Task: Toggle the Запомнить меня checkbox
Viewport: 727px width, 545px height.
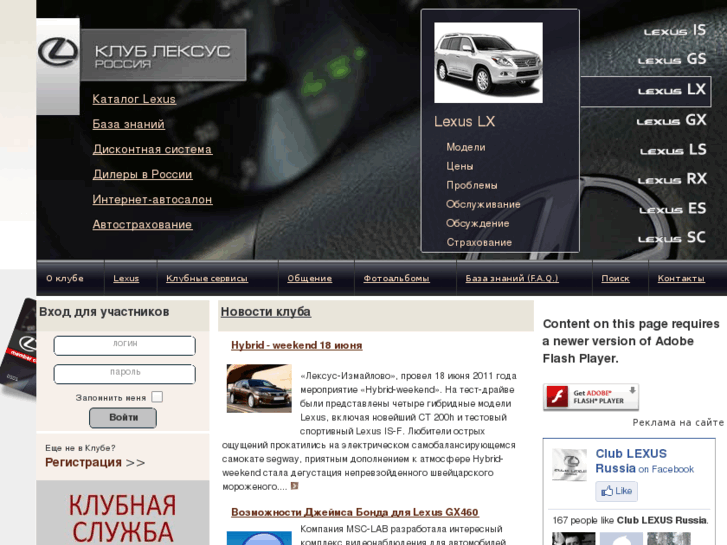Action: coord(157,397)
